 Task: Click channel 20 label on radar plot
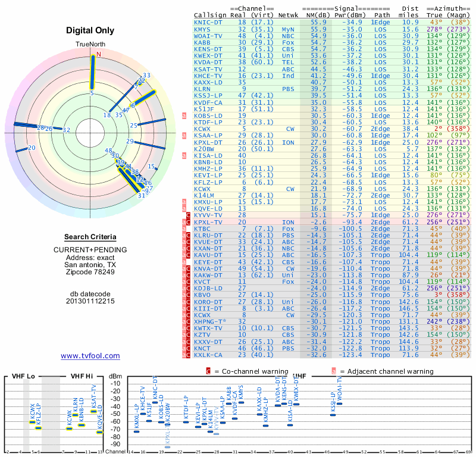click(x=32, y=148)
